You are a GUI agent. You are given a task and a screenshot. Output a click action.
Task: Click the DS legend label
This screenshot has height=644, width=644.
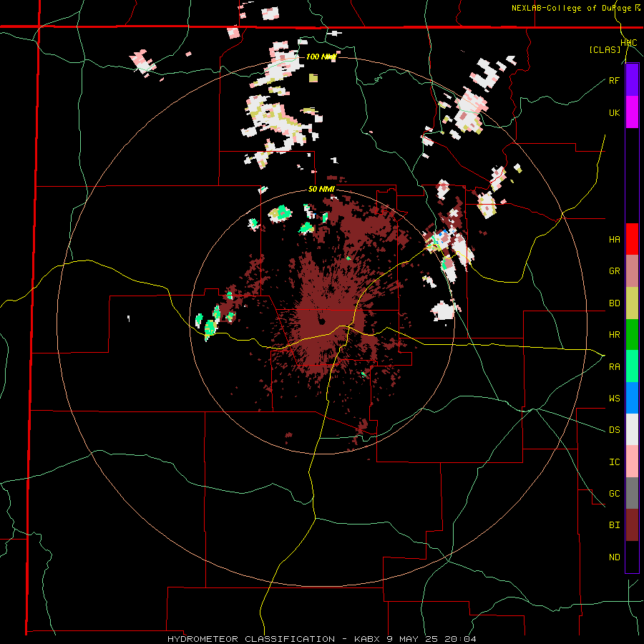(614, 430)
